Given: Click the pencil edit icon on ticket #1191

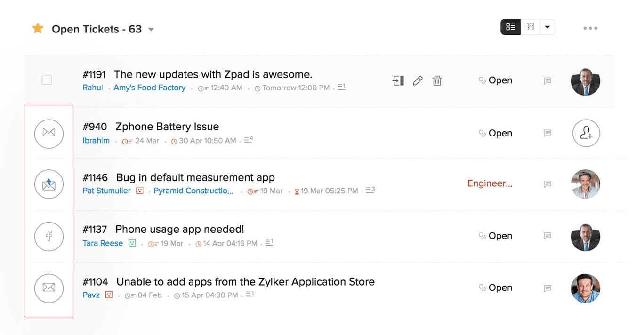Looking at the screenshot, I should coord(418,81).
